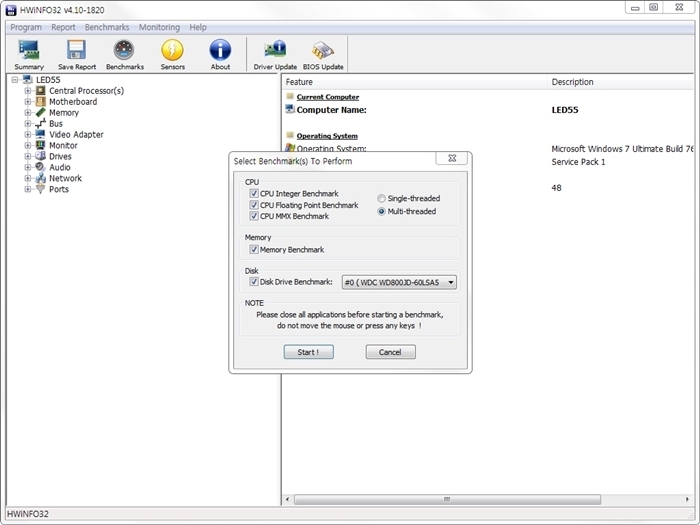This screenshot has height=525, width=700.
Task: Click the Computer Name row icon
Action: (x=290, y=109)
